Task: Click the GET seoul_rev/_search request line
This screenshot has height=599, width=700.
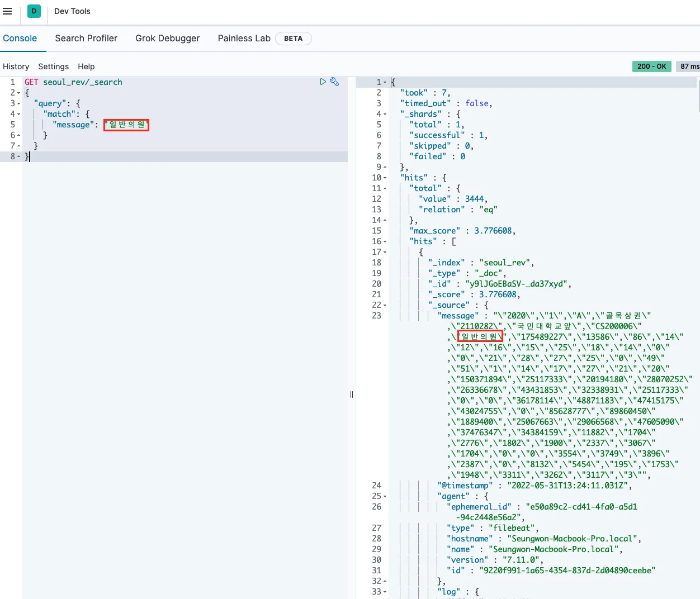Action: point(73,82)
